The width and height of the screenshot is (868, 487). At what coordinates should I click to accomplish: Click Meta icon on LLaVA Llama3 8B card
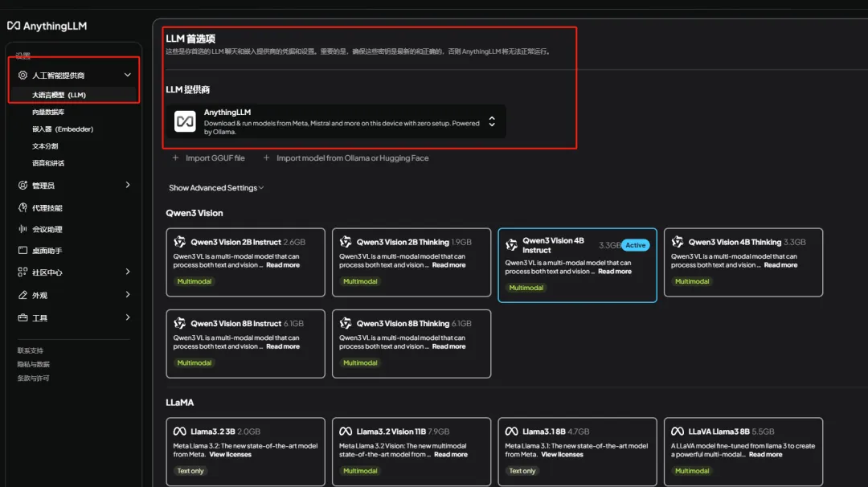click(x=678, y=431)
